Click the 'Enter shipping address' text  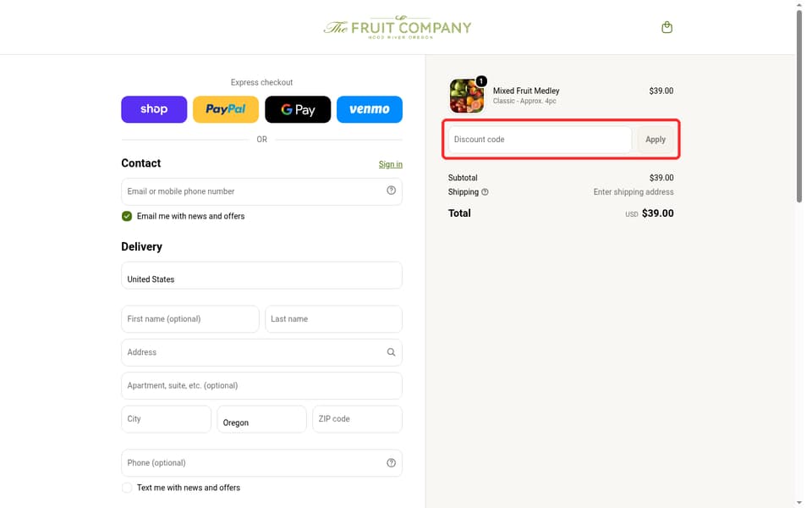tap(634, 192)
